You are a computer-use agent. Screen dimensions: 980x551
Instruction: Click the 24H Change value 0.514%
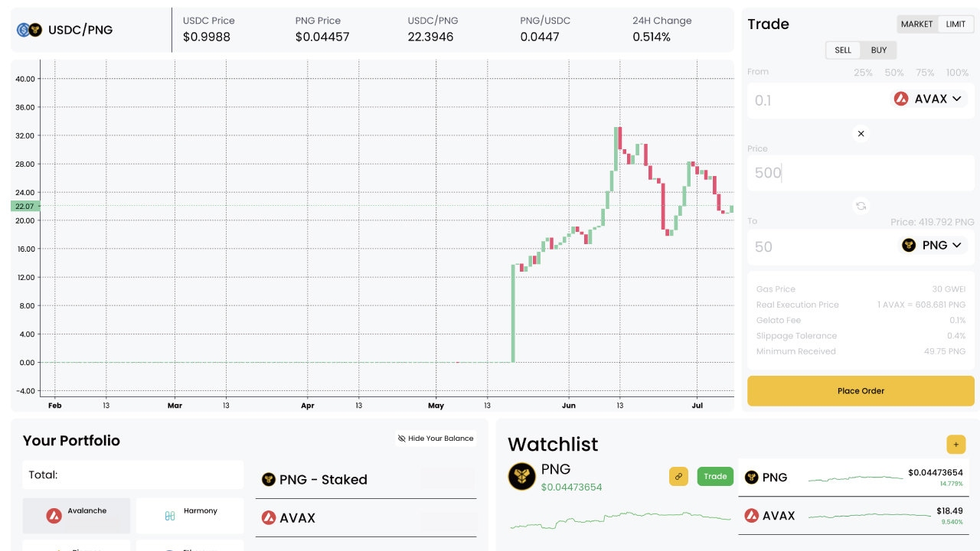(652, 37)
